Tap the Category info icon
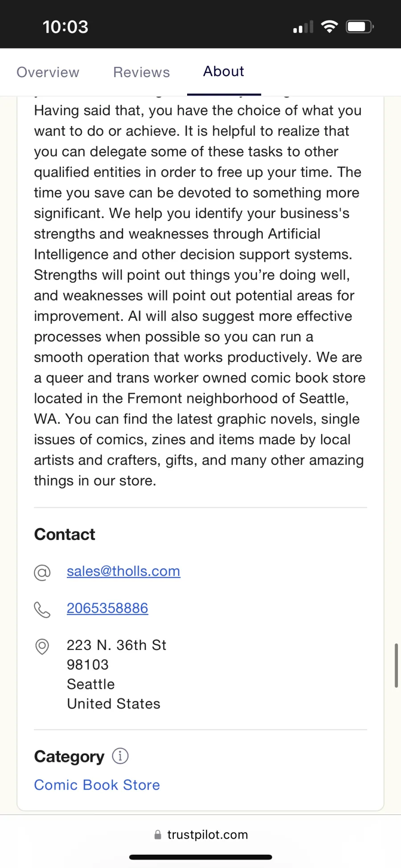The width and height of the screenshot is (401, 868). click(120, 756)
